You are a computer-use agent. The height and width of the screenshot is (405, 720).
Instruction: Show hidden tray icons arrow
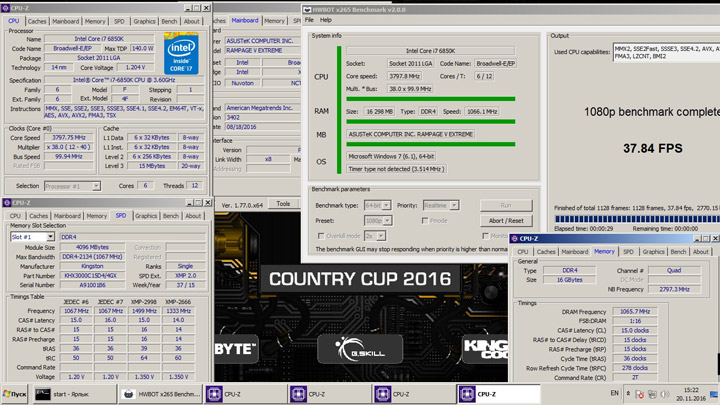click(628, 394)
